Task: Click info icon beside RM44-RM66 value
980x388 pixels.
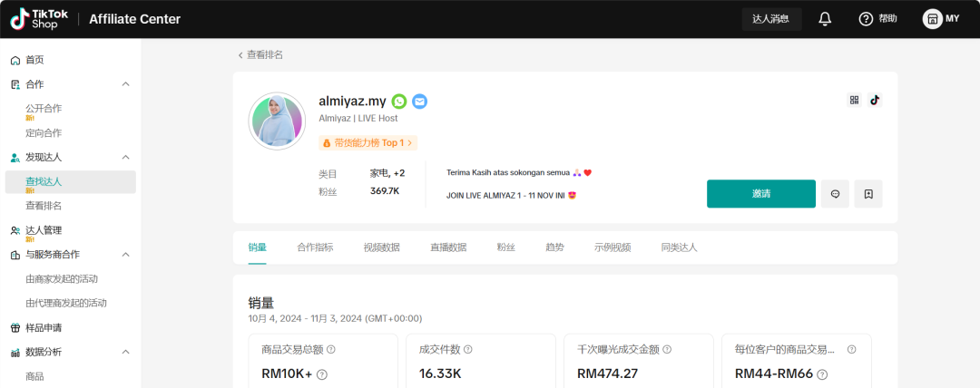Action: point(822,375)
